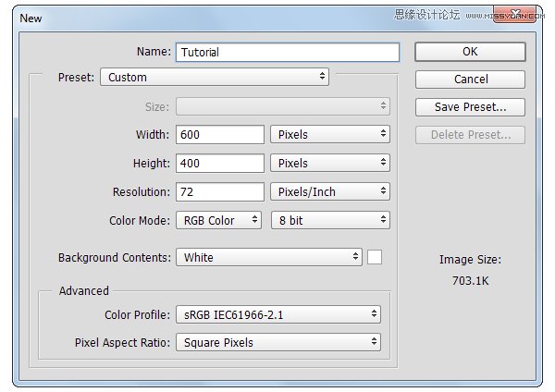Click the OK button

pos(470,52)
